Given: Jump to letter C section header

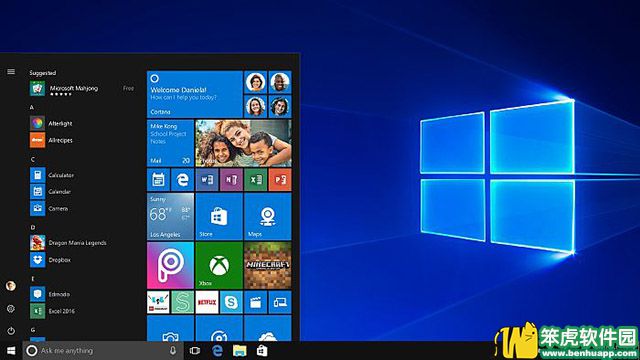Looking at the screenshot, I should coord(32,159).
